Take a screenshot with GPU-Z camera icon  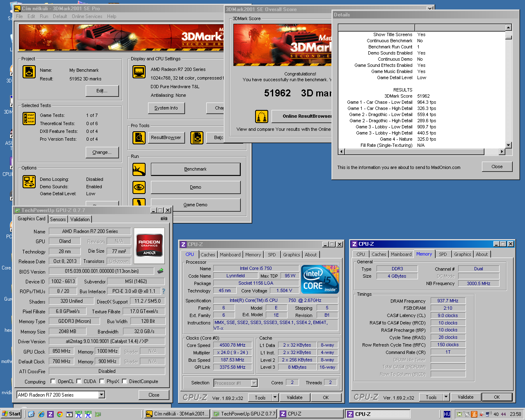(164, 219)
